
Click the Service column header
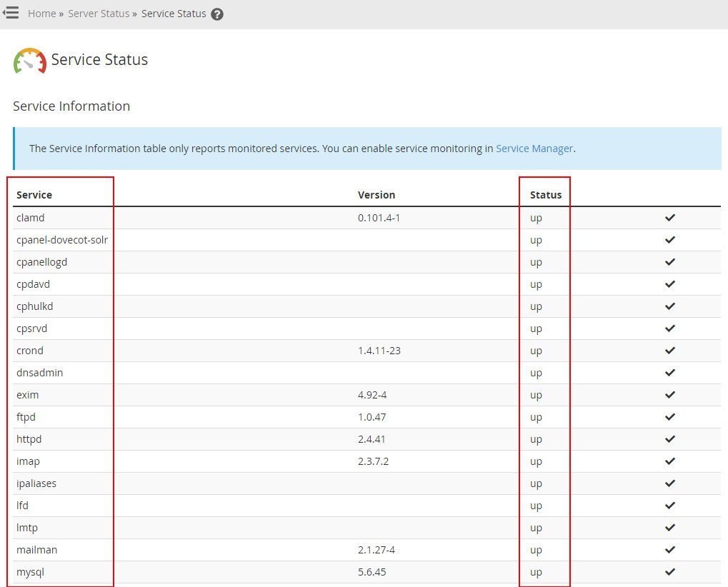coord(34,195)
